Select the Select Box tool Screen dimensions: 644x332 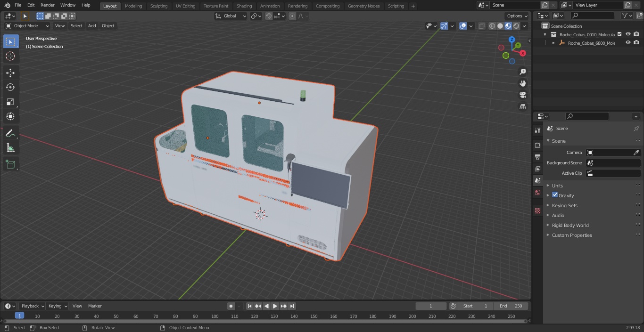tap(10, 42)
